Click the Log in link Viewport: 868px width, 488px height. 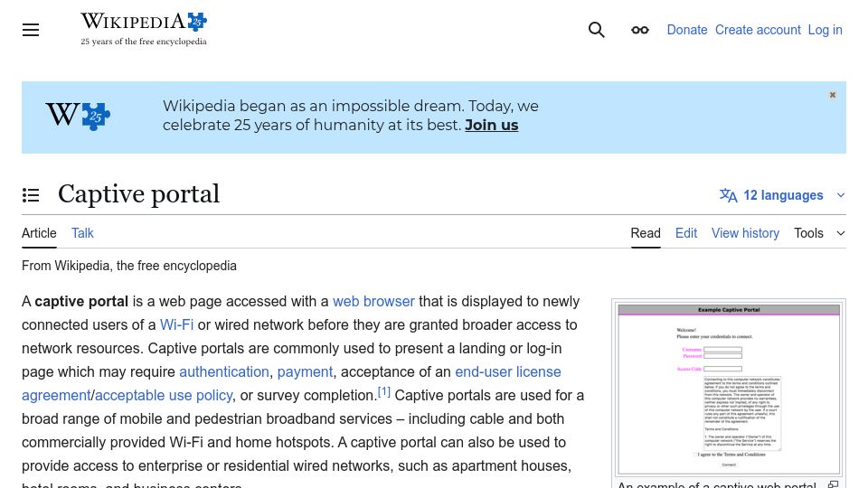coord(825,30)
